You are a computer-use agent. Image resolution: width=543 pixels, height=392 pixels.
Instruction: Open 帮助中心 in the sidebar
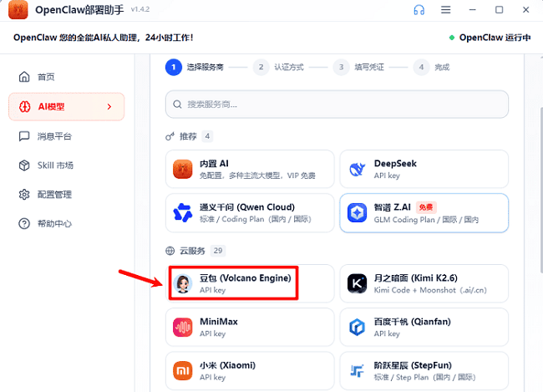(67, 223)
